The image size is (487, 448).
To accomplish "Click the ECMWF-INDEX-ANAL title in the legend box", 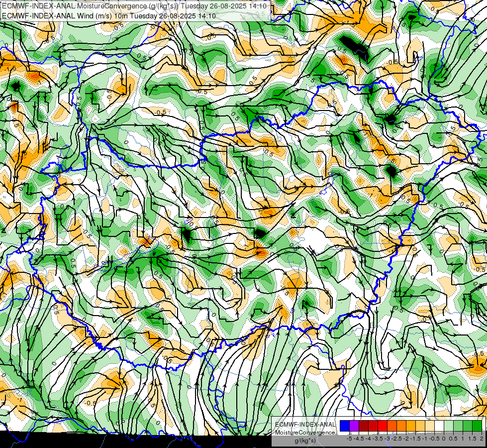I will [305, 425].
